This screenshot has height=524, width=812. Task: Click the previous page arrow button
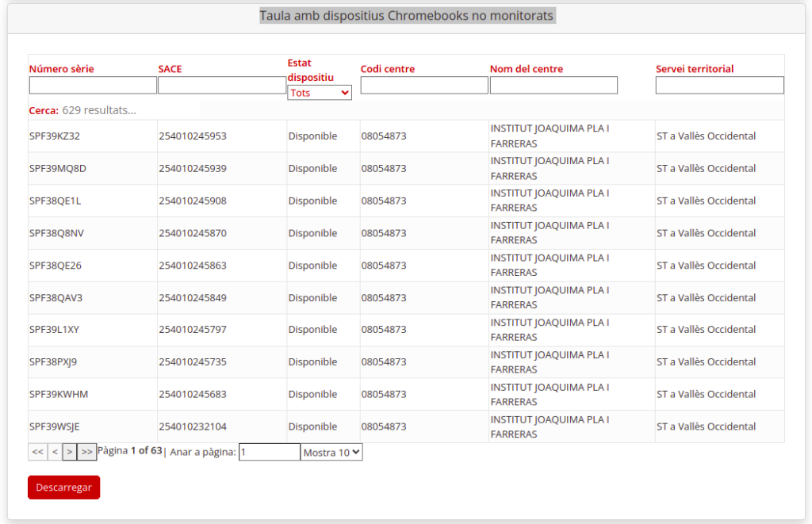55,452
